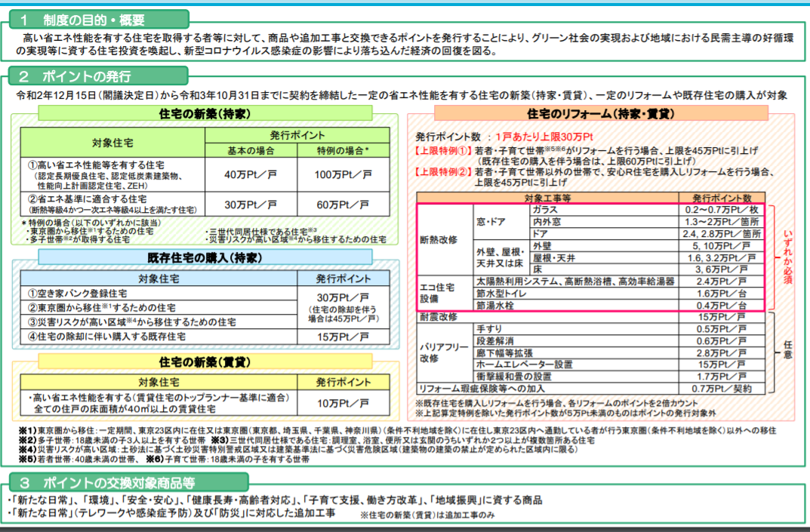Select the '住宅の新築(賃貸)' yellow table title
Image resolution: width=810 pixels, height=532 pixels.
click(205, 362)
